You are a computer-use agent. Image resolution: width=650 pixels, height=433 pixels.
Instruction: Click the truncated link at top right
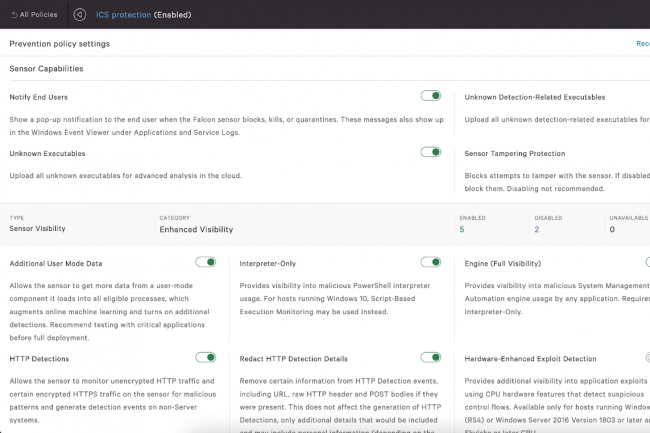[x=642, y=44]
